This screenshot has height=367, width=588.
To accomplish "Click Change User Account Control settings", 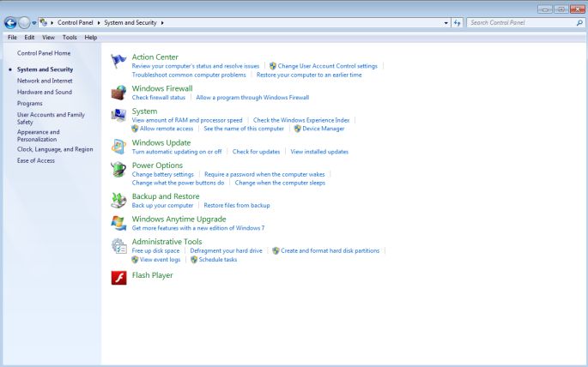I will [327, 66].
